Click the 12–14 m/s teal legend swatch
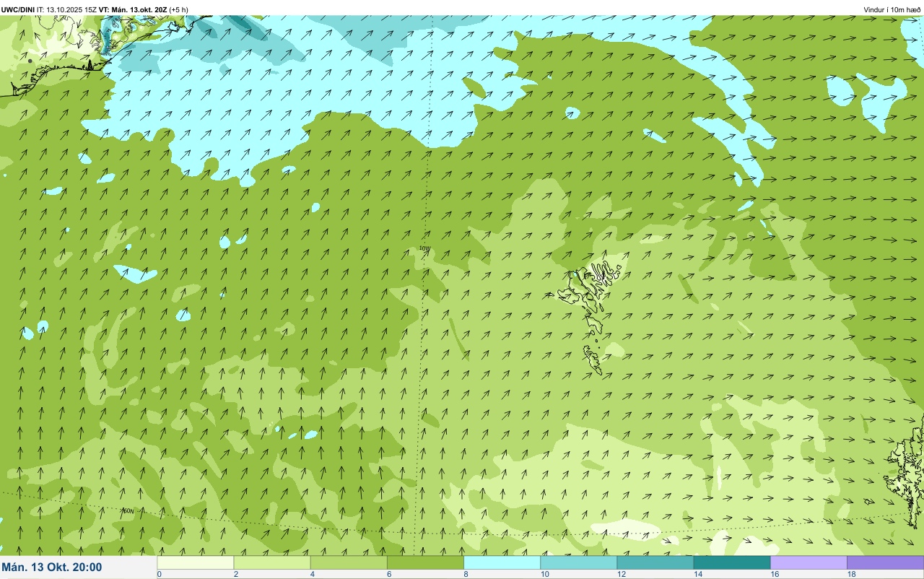The width and height of the screenshot is (924, 579). coord(655,562)
